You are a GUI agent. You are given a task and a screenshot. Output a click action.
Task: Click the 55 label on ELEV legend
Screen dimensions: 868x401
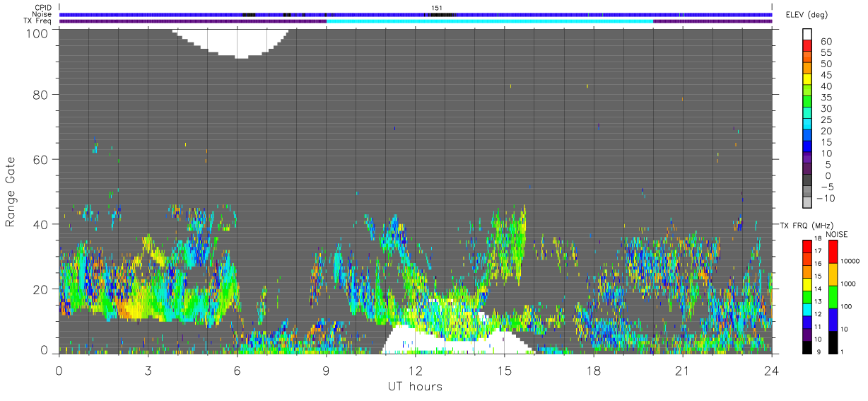point(825,53)
